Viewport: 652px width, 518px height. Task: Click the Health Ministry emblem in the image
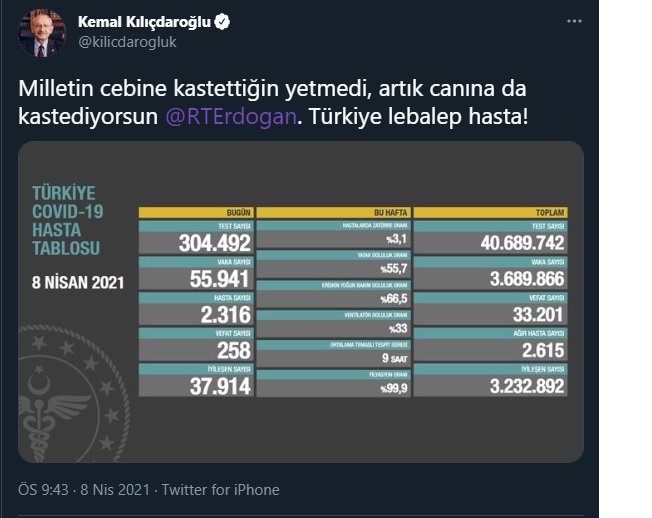(x=71, y=395)
